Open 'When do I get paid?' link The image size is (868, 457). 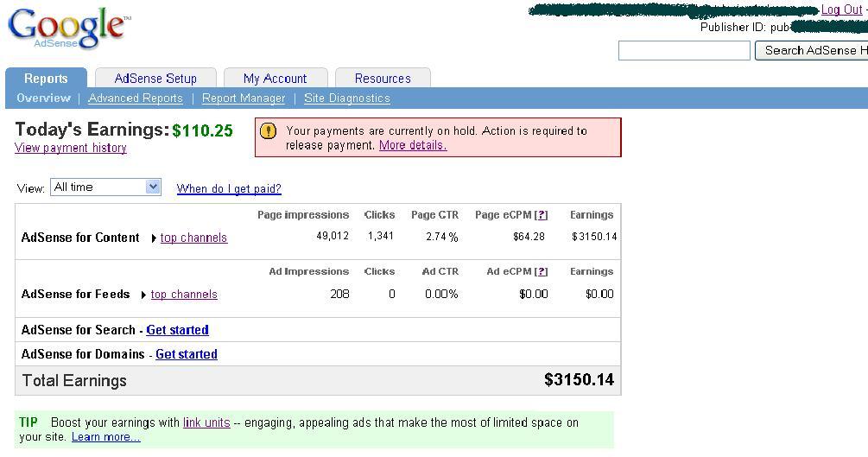tap(229, 189)
